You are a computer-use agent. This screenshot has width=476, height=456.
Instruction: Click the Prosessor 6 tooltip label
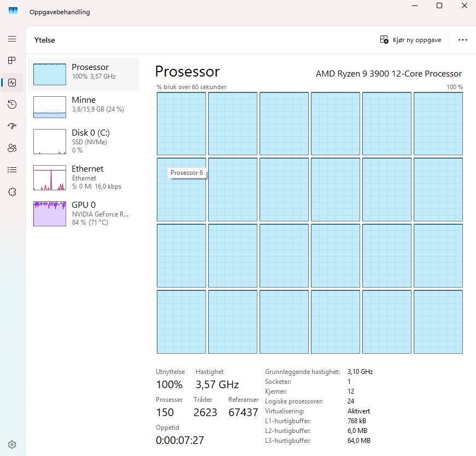(187, 173)
